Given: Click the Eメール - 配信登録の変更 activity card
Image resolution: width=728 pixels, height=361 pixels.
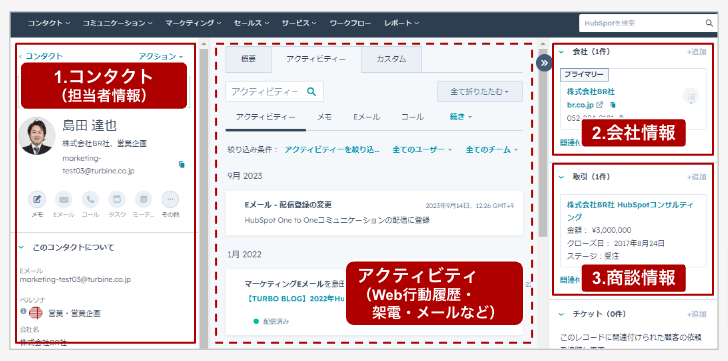Looking at the screenshot, I should pos(374,213).
